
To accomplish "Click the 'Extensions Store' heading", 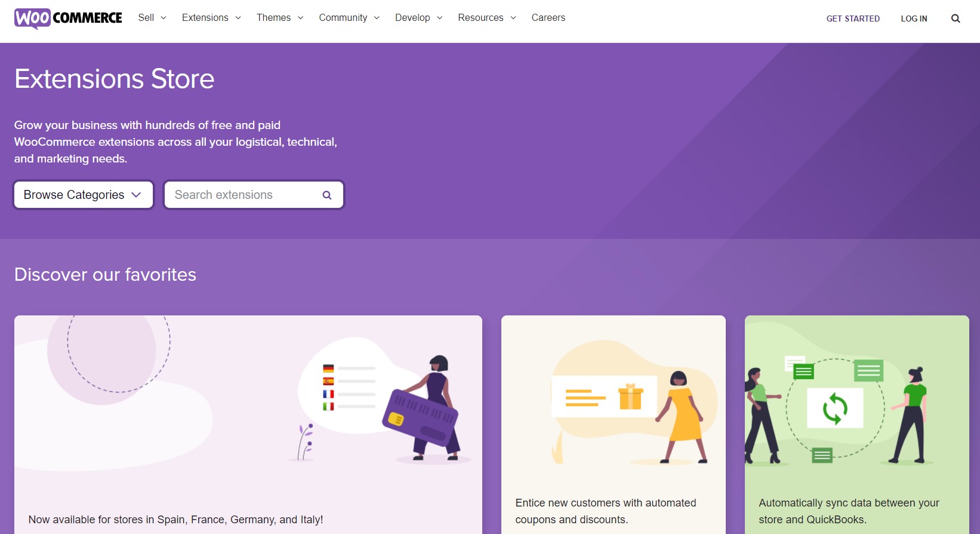I will click(x=114, y=79).
